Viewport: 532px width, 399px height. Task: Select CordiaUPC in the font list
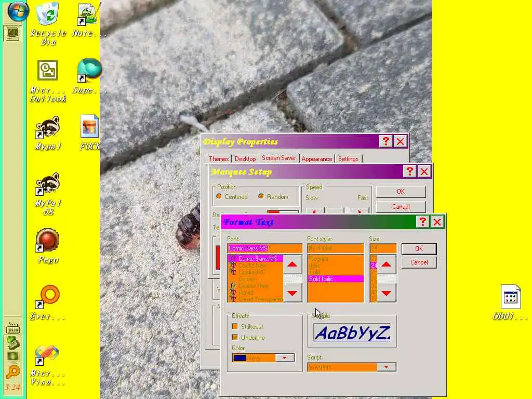[255, 272]
